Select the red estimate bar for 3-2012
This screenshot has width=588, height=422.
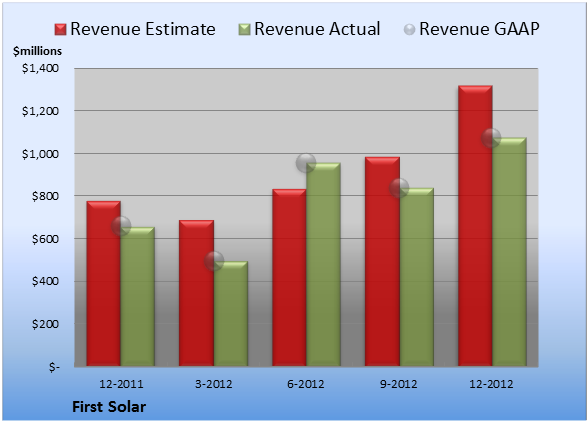point(196,293)
